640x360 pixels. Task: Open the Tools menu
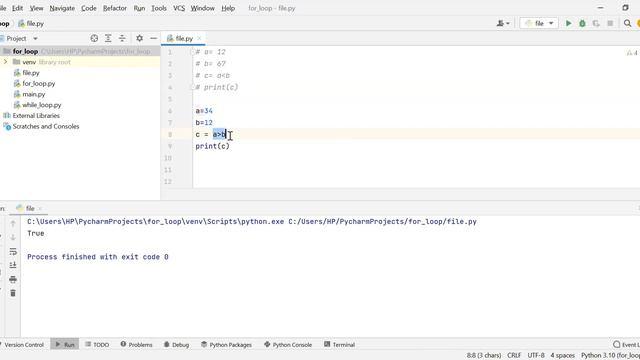coord(159,8)
